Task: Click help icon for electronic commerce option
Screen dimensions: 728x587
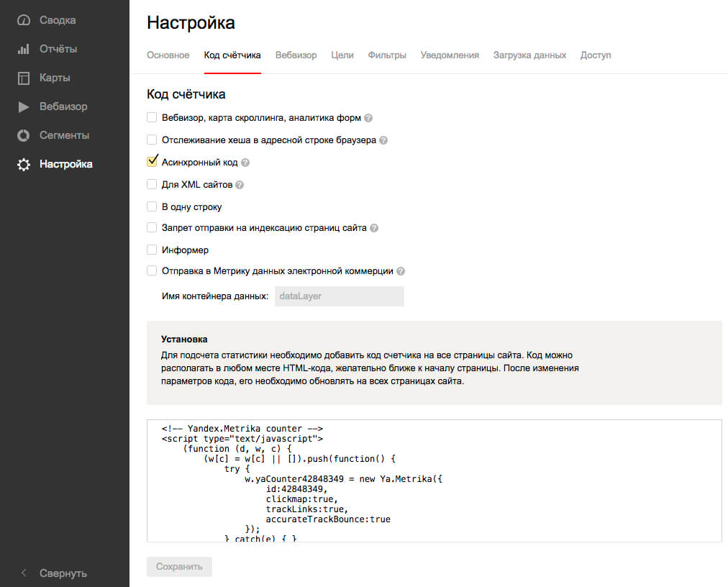Action: pyautogui.click(x=401, y=271)
